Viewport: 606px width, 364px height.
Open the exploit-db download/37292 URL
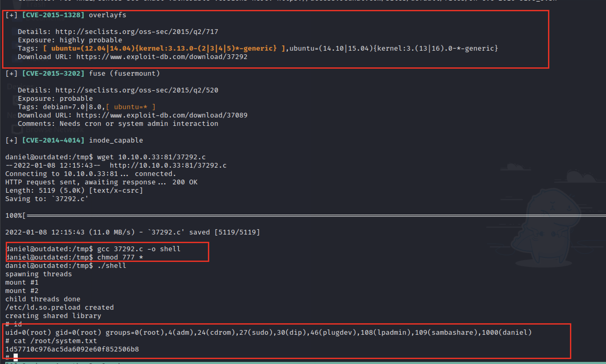162,57
